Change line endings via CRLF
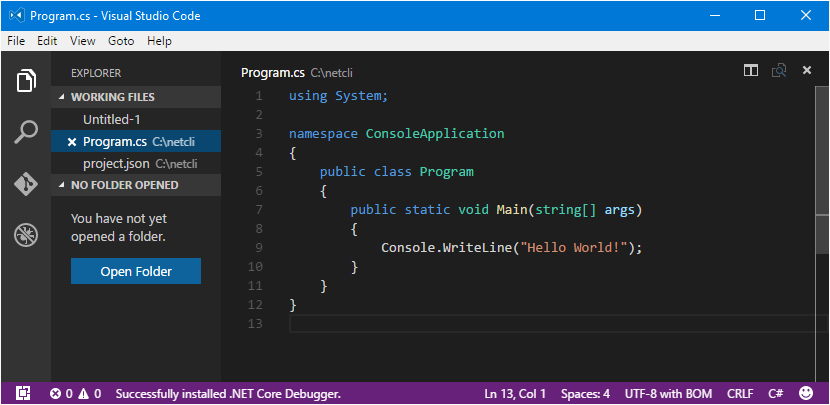This screenshot has width=830, height=405. (740, 394)
